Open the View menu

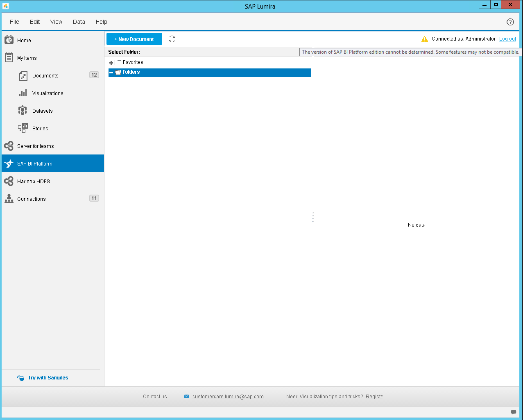pyautogui.click(x=56, y=22)
